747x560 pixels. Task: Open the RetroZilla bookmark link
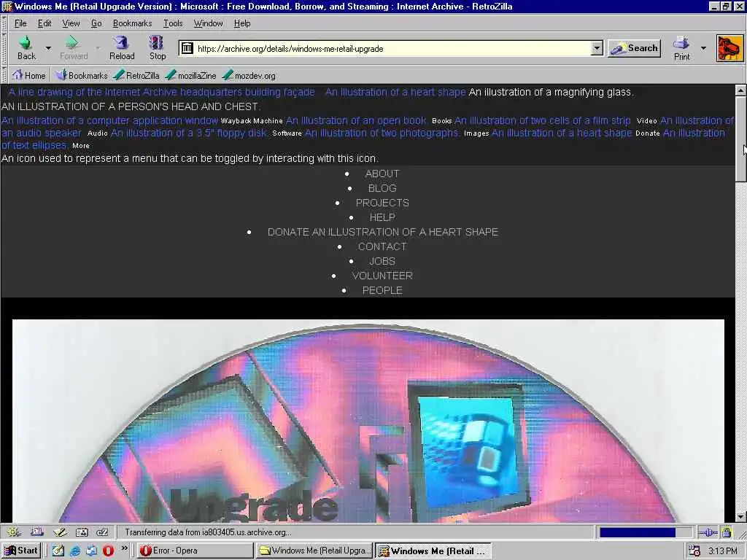136,75
